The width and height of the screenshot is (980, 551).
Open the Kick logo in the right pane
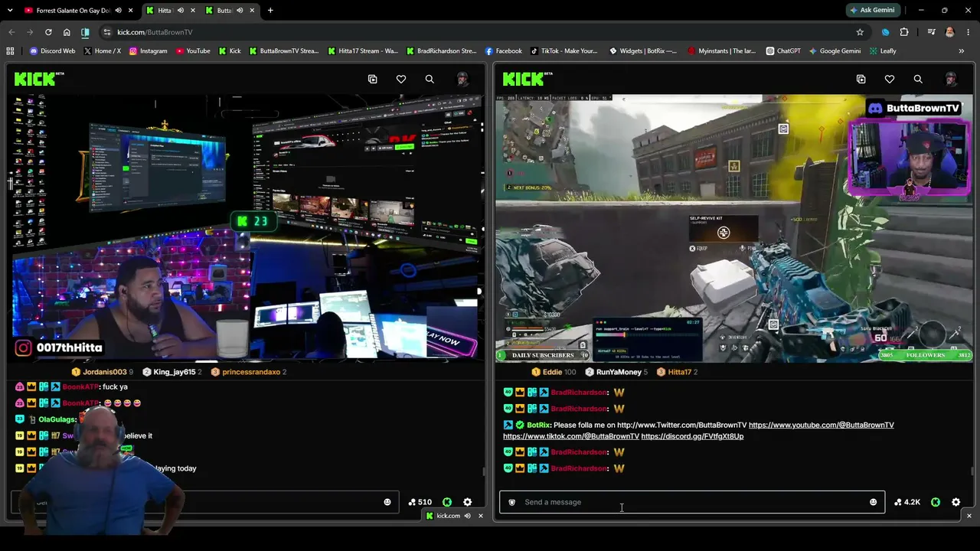pos(528,79)
